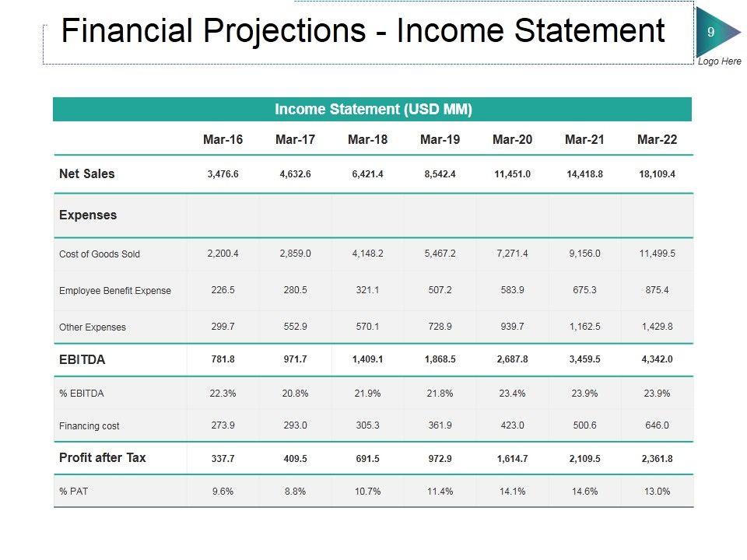Click the Logo Here placeholder text
The image size is (747, 560).
[719, 61]
